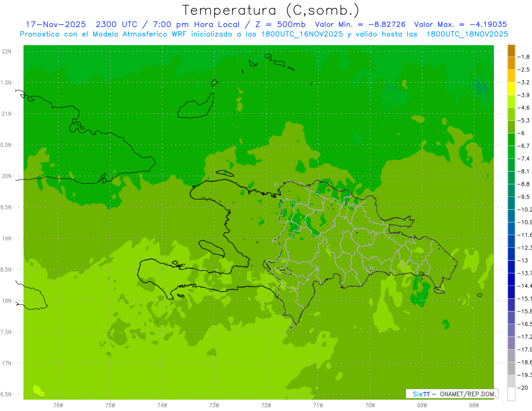Pick the blue swatch between -13 and -13.7
Image resolution: width=532 pixels, height=411 pixels.
(512, 266)
